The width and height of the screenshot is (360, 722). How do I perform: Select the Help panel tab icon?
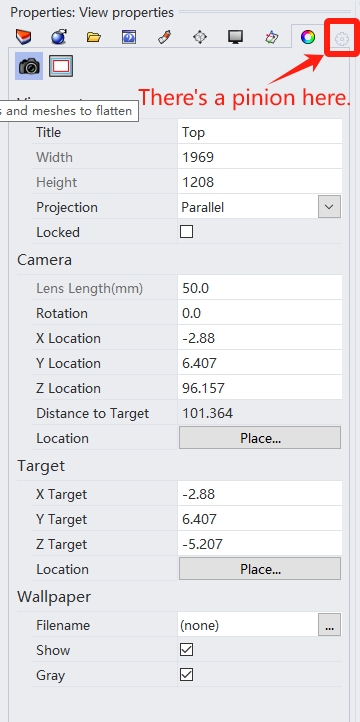pos(129,37)
